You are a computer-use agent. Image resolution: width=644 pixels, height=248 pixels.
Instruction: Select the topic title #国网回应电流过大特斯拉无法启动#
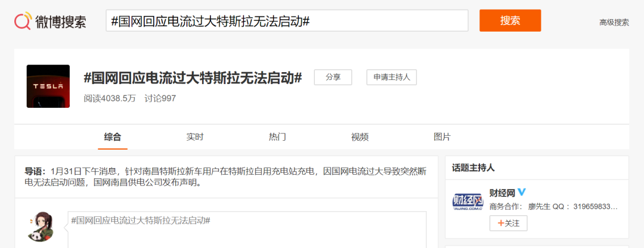193,77
